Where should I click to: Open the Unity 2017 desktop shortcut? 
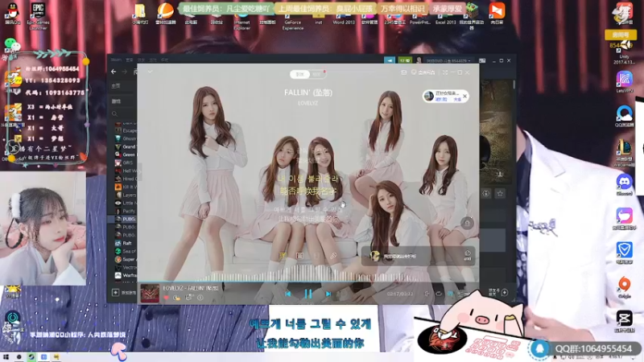pos(625,51)
